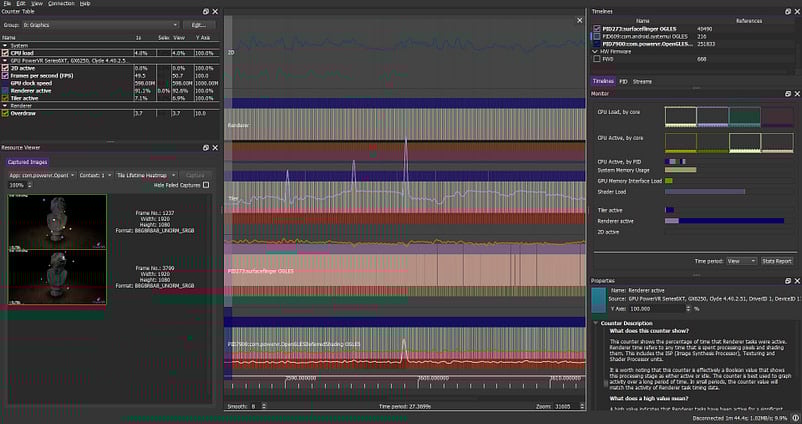Image resolution: width=802 pixels, height=424 pixels.
Task: Toggle the Overdraw counter checkbox
Action: (x=5, y=113)
